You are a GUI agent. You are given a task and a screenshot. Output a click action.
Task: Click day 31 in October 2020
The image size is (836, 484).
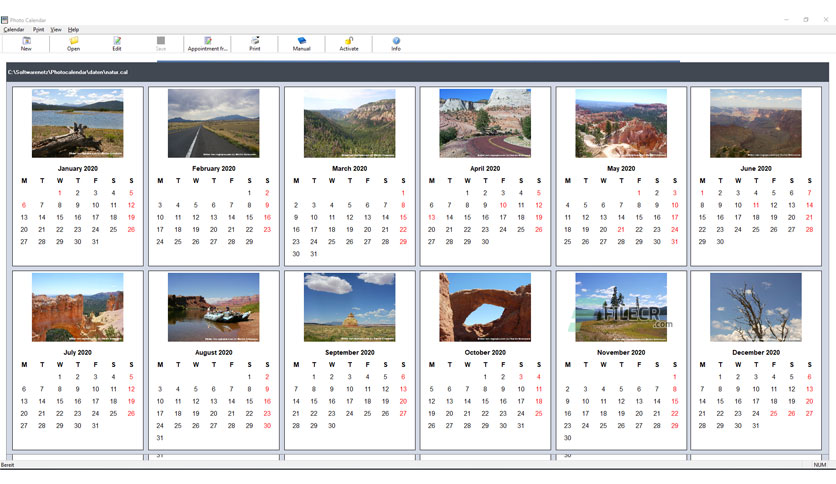[520, 425]
